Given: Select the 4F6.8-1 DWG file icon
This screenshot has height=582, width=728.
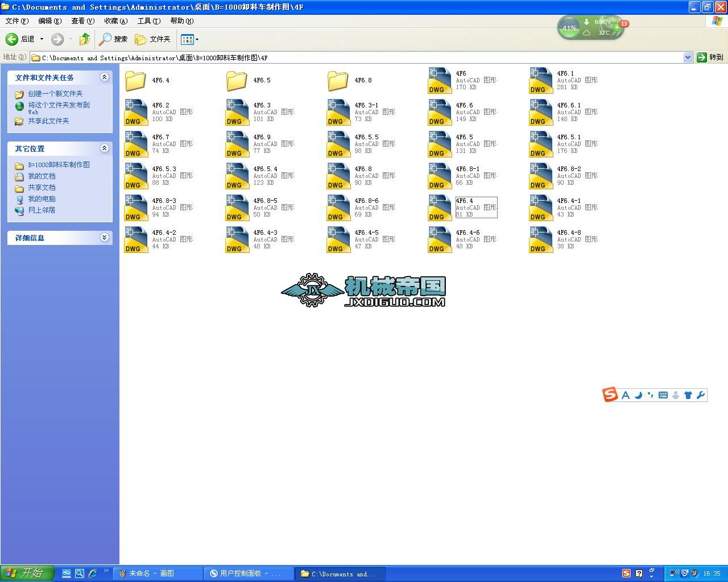Looking at the screenshot, I should click(x=440, y=176).
